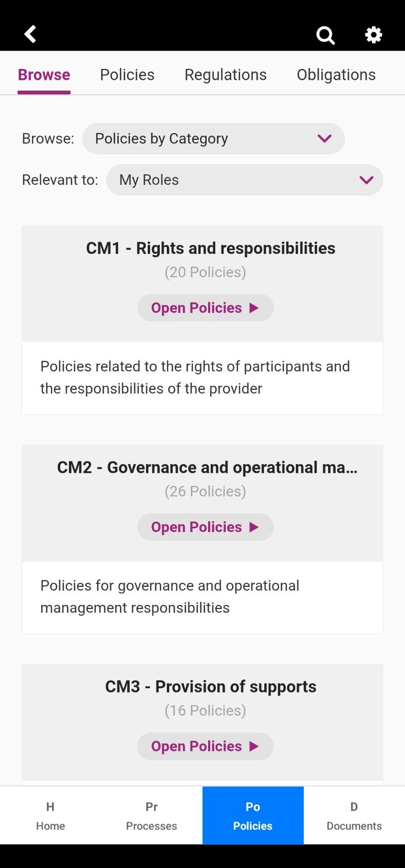Click play arrow on CM1 Open Policies

tap(254, 308)
